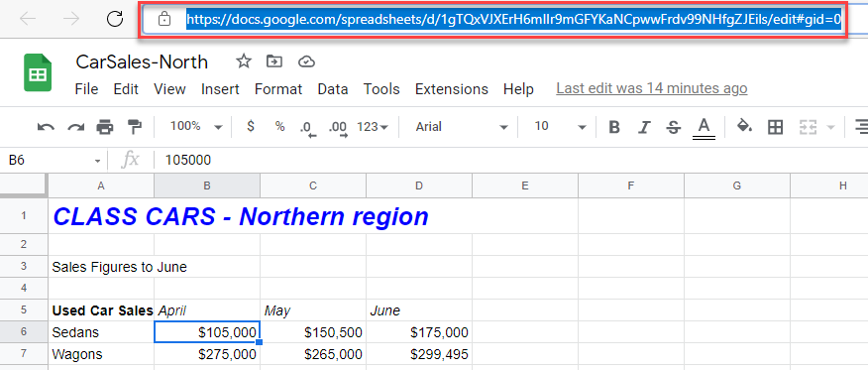Viewport: 868px width, 370px height.
Task: Click the Redo icon
Action: tap(75, 127)
